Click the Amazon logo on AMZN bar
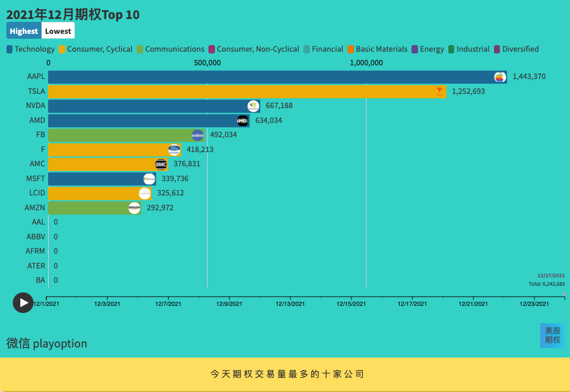 [x=134, y=208]
